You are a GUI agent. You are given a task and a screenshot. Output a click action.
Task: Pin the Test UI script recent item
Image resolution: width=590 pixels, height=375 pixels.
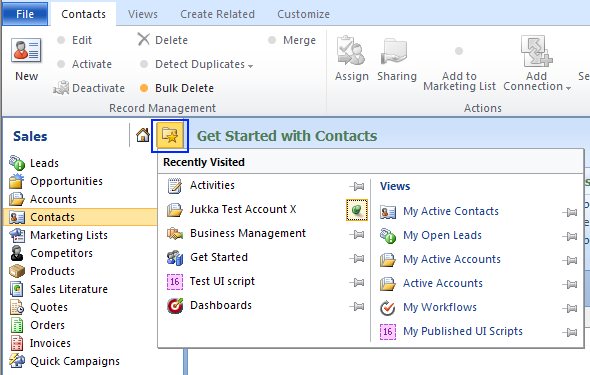[x=357, y=282]
